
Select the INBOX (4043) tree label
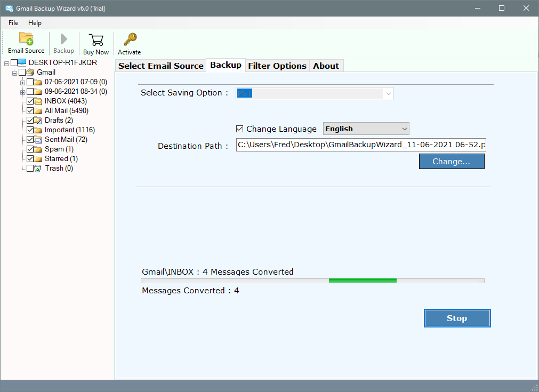(66, 101)
